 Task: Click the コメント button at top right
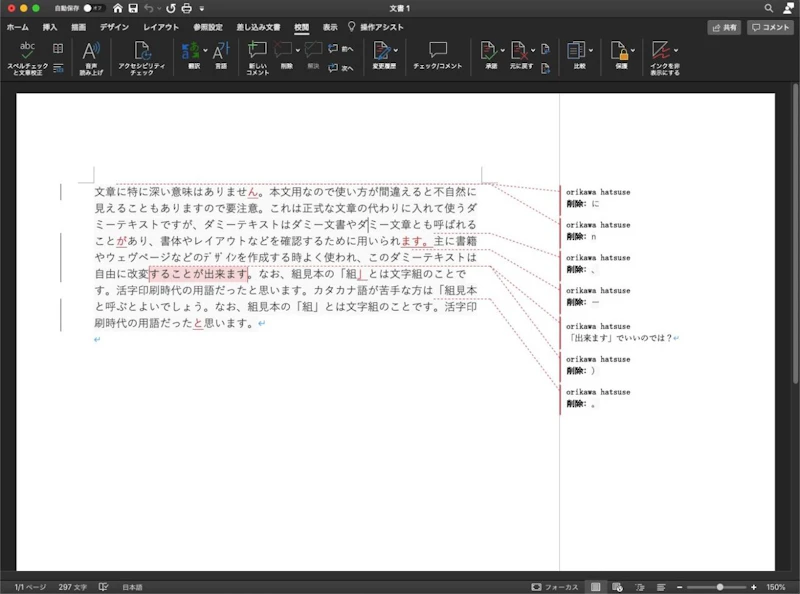coord(771,28)
